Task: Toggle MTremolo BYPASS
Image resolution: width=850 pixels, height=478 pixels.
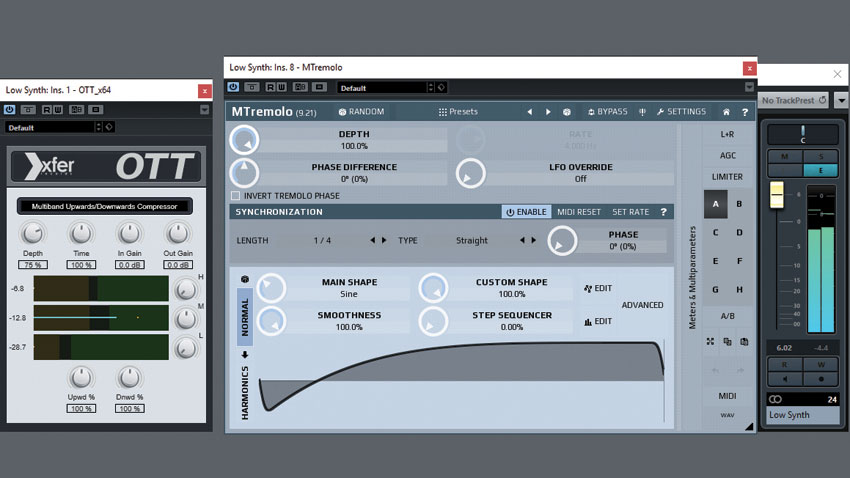Action: coord(608,112)
